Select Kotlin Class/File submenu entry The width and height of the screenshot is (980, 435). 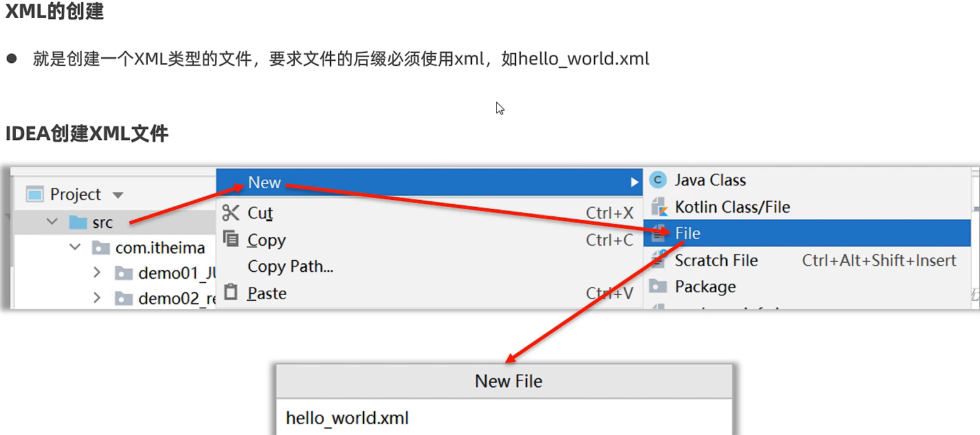click(x=732, y=207)
